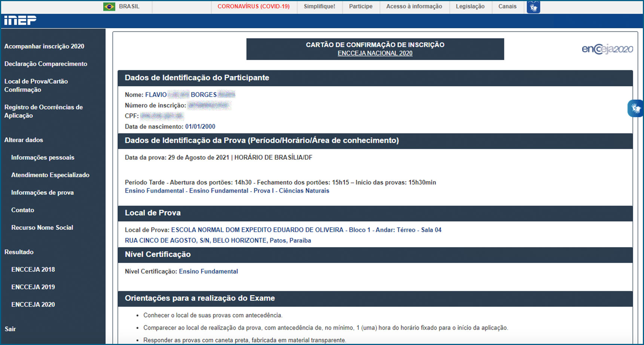This screenshot has height=345, width=644.
Task: Open the CORONAVÍRUS (COVID-19) link
Action: [254, 6]
